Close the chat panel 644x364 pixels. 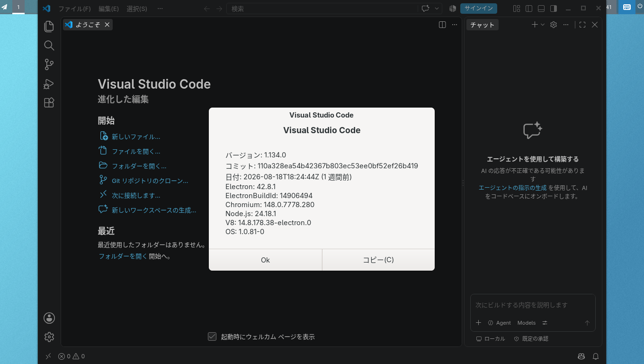595,25
